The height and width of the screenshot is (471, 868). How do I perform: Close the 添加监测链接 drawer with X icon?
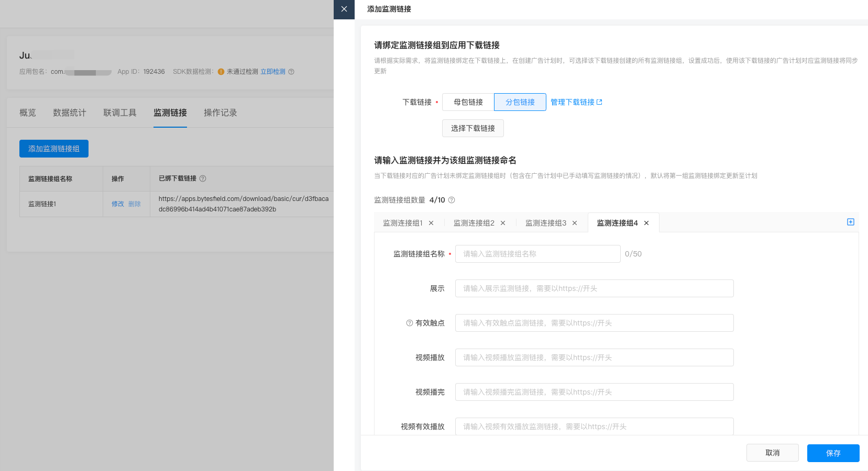(344, 9)
